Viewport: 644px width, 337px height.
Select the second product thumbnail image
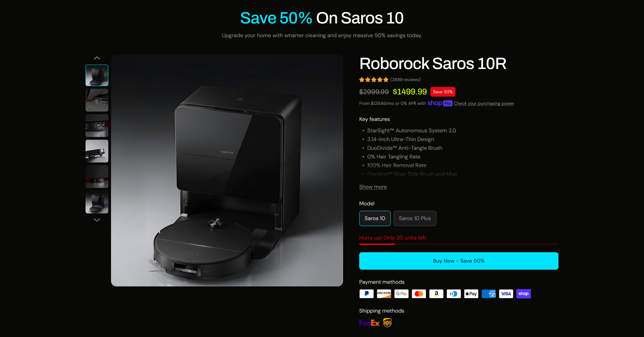[97, 100]
